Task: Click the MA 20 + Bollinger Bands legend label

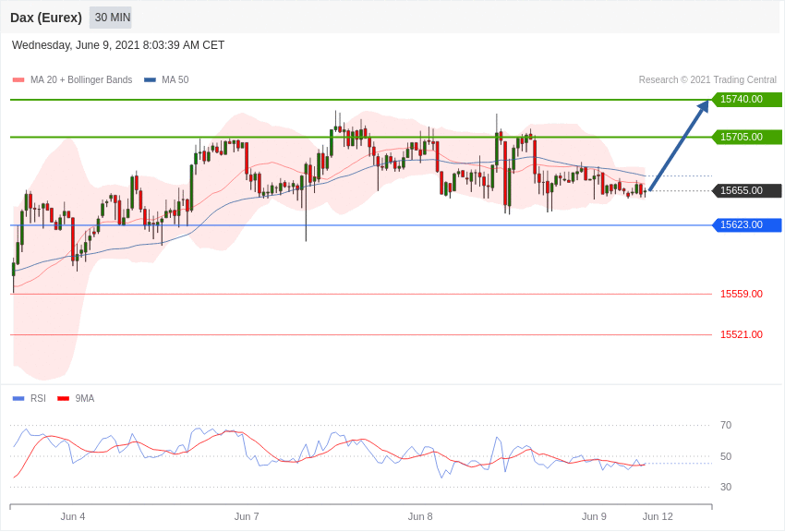Action: [x=81, y=79]
